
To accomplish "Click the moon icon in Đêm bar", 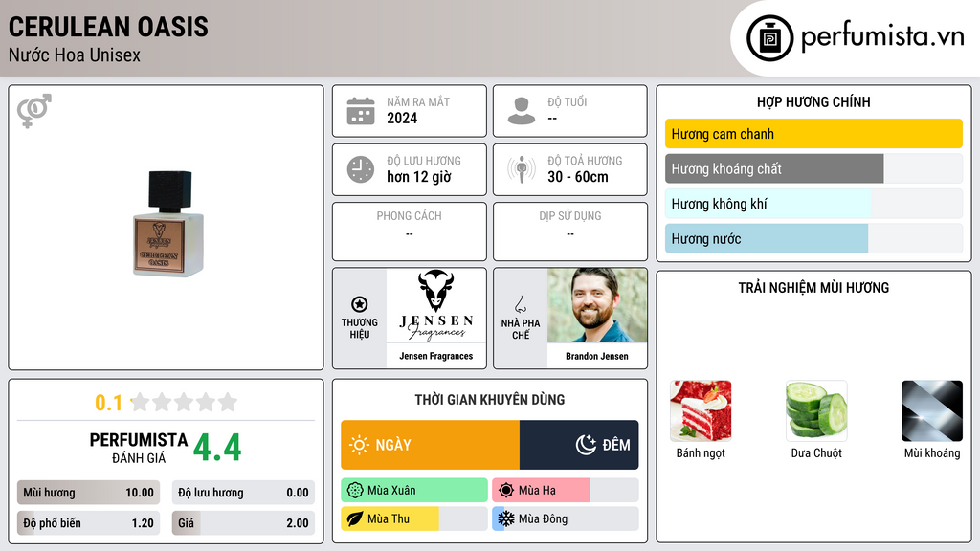I will click(x=586, y=445).
